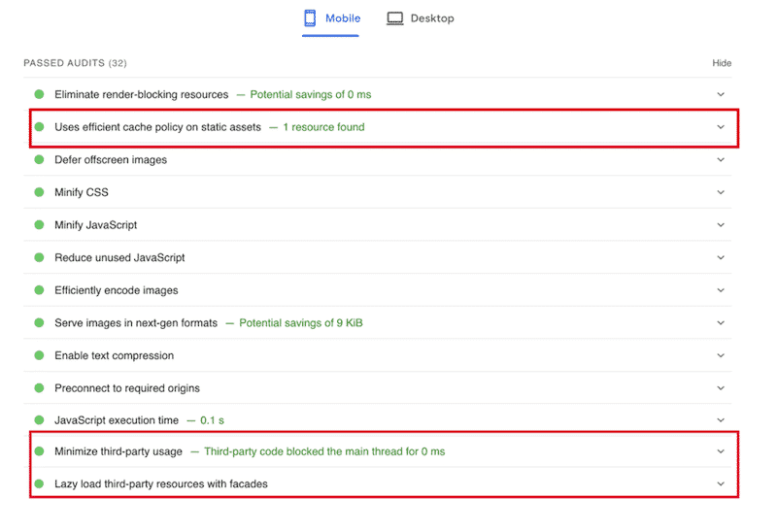Click green dot beside Efficiently encode images

pyautogui.click(x=39, y=290)
